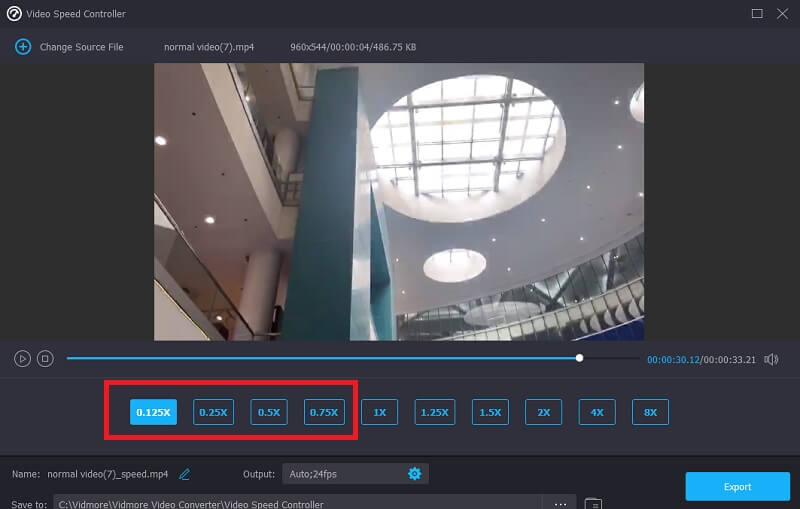
Task: Click the play button
Action: pos(22,358)
